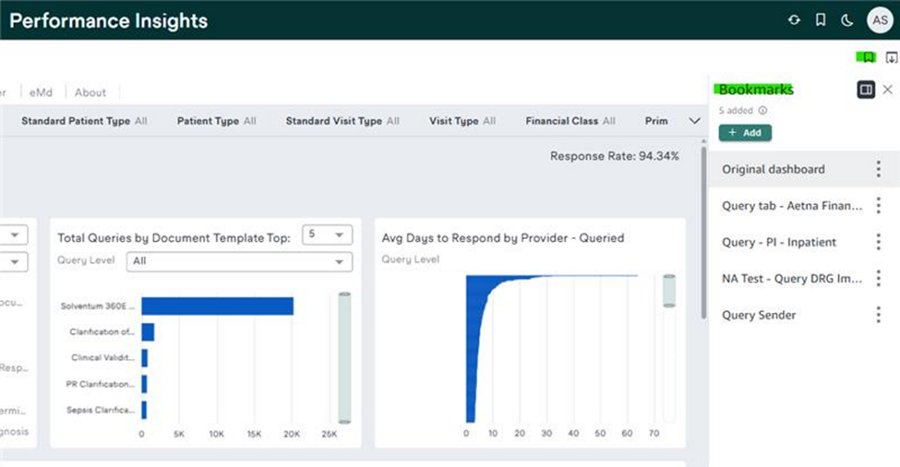
Task: Click the main dashboard vertical scrollbar
Action: (x=704, y=232)
